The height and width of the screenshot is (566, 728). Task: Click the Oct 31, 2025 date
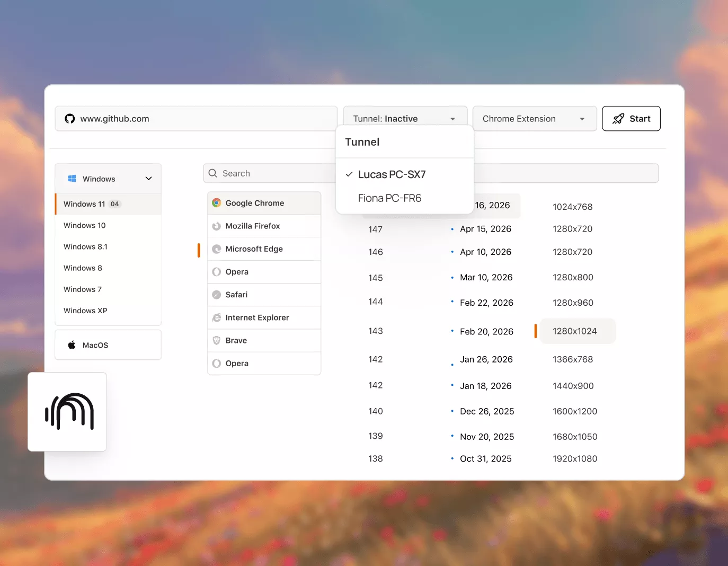pyautogui.click(x=486, y=459)
